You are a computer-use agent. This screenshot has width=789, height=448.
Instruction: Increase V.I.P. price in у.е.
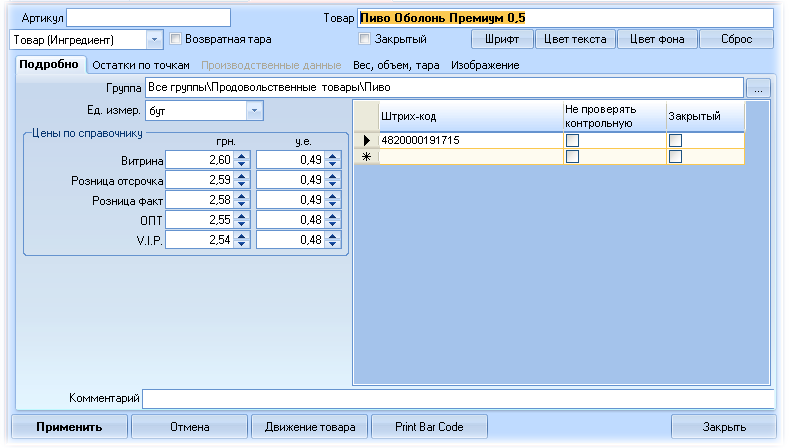[333, 236]
